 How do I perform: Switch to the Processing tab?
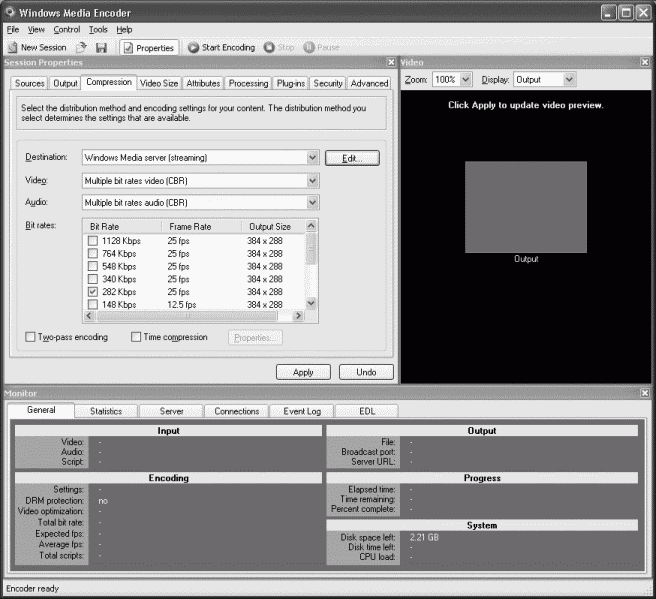(249, 84)
